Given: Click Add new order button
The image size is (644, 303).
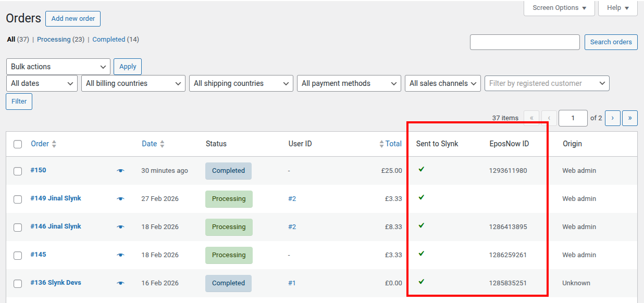Looking at the screenshot, I should 73,19.
